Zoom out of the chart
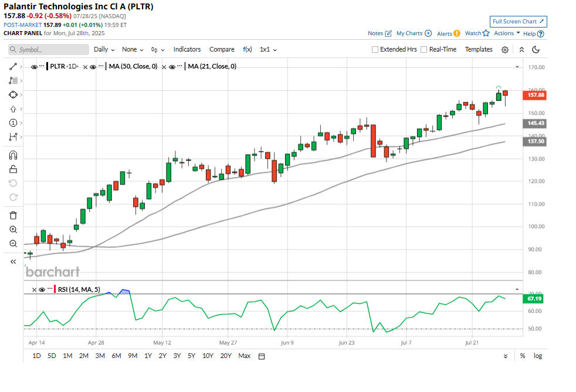Viewport: 576px width, 392px height. click(13, 243)
